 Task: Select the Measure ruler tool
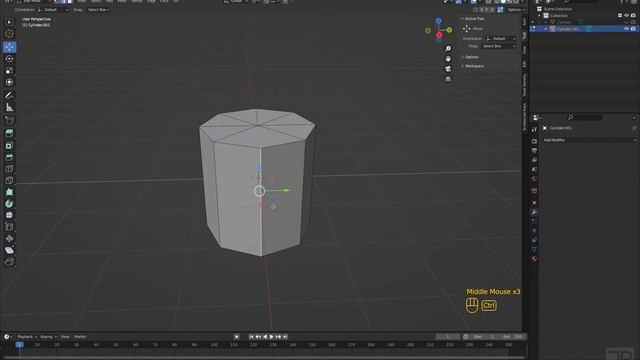[x=9, y=107]
